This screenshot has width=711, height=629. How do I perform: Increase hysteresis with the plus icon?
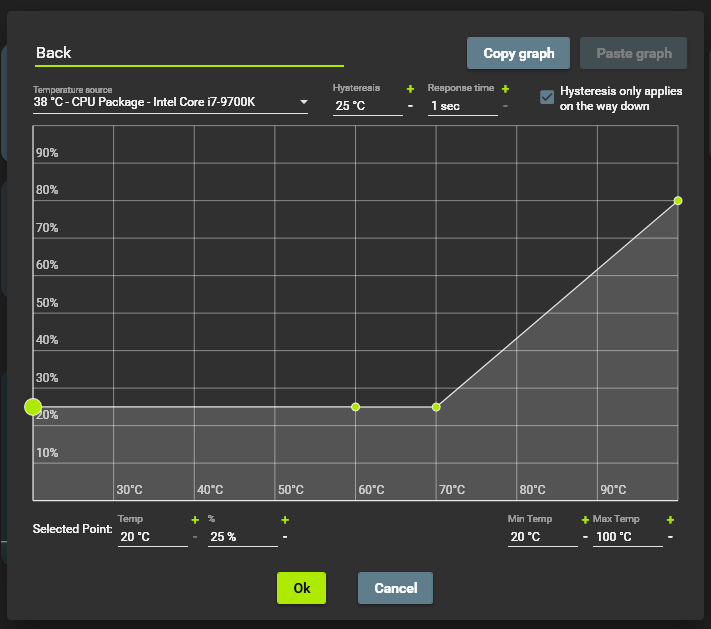coord(410,89)
